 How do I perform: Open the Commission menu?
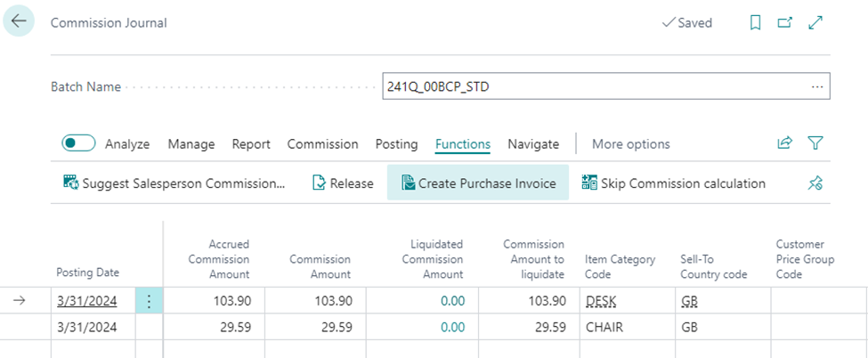[x=323, y=144]
